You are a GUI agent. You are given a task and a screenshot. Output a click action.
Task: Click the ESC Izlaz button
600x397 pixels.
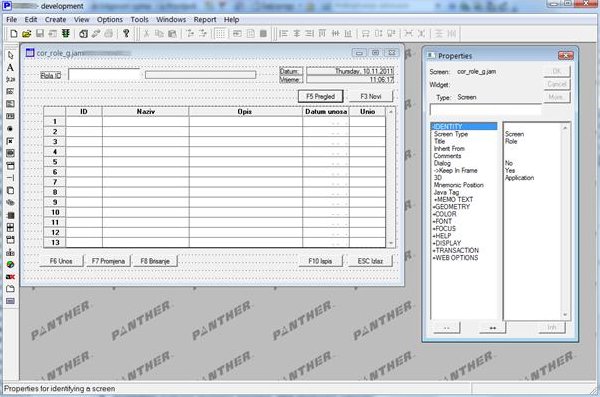(370, 261)
